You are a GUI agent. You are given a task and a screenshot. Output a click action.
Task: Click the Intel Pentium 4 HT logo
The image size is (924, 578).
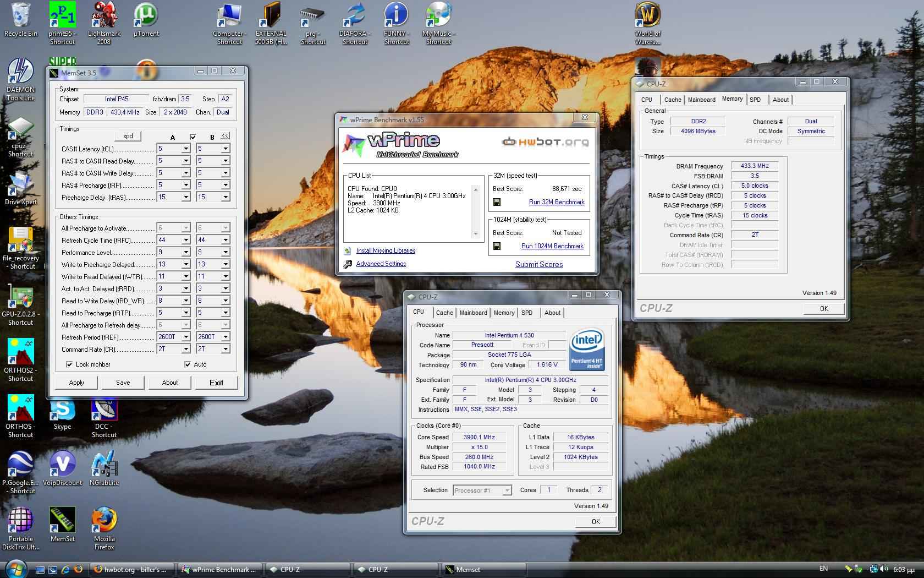(x=587, y=351)
